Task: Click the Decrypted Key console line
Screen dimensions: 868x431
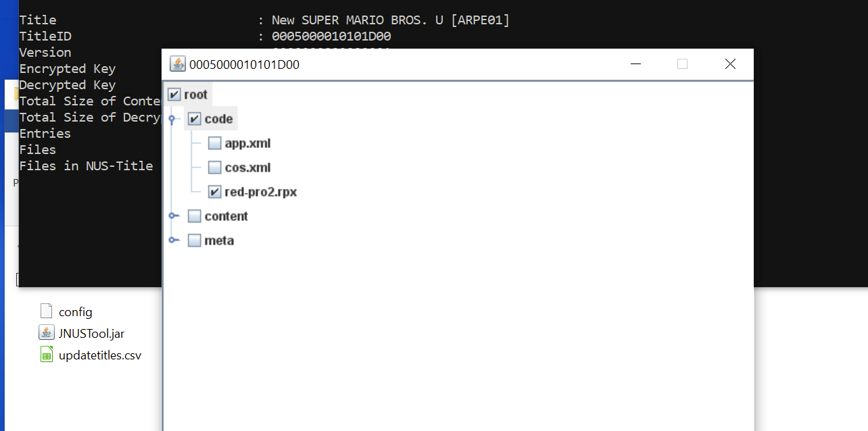Action: click(67, 85)
